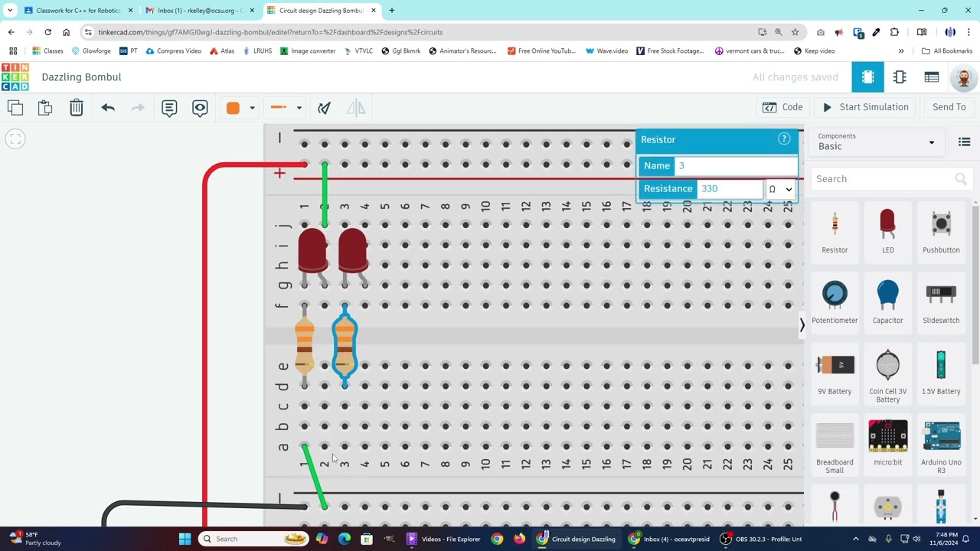Screen dimensions: 980x551
Task: Click Start Simulation
Action: [x=866, y=107]
